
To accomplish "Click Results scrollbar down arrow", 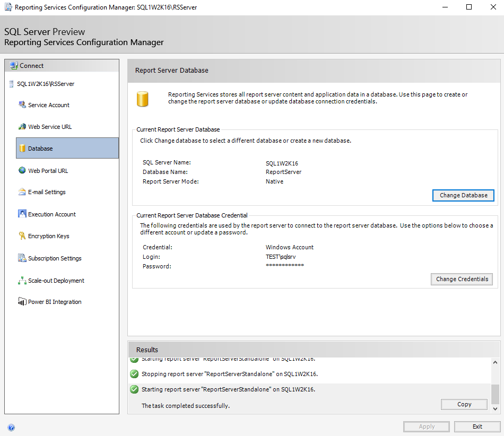I will point(495,409).
